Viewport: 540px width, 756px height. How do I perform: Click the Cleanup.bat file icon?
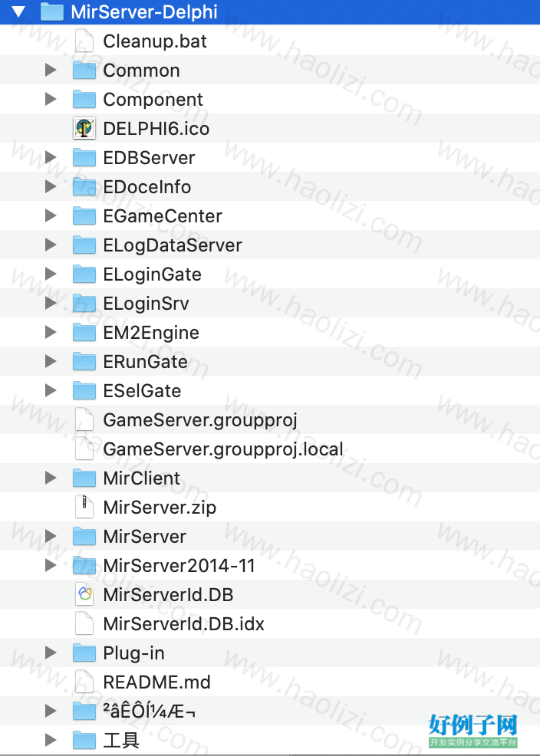84,41
